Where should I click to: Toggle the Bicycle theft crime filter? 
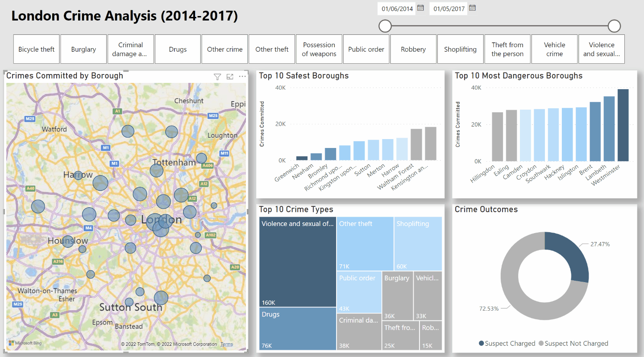pyautogui.click(x=36, y=49)
